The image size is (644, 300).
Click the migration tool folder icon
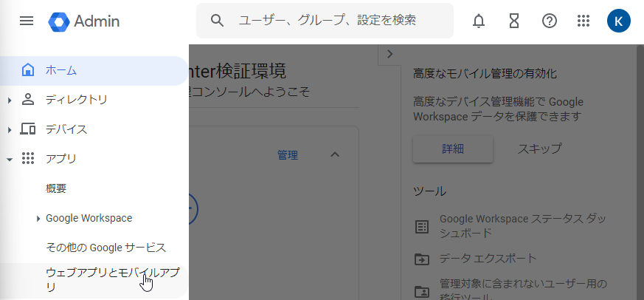(x=422, y=291)
